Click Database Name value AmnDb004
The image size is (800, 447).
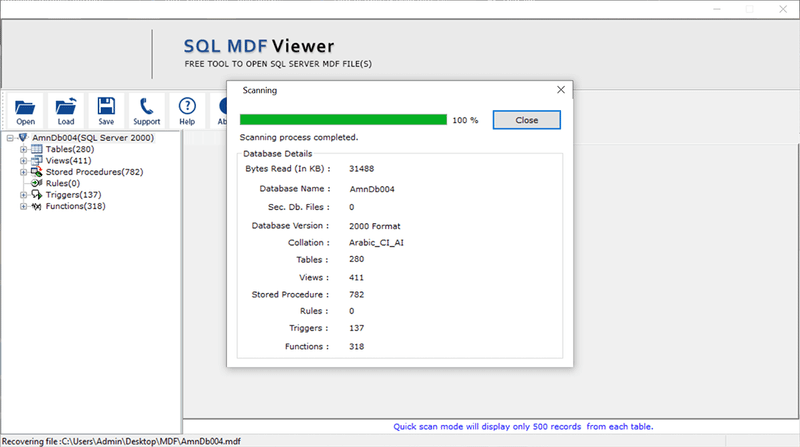(372, 189)
